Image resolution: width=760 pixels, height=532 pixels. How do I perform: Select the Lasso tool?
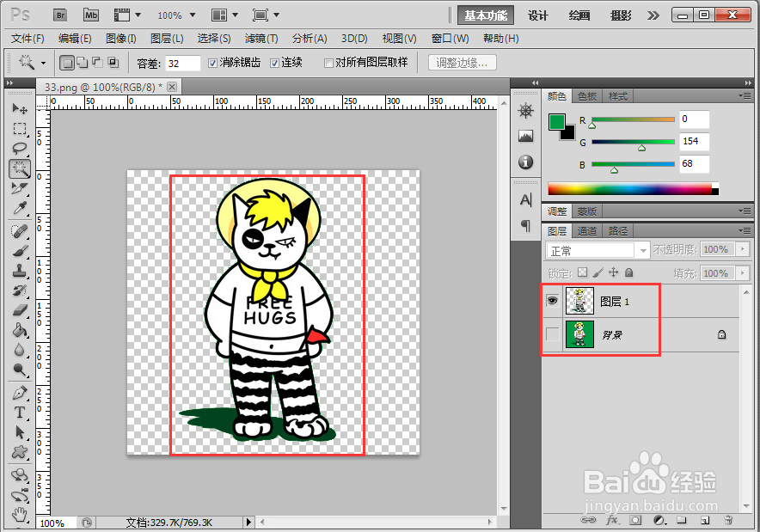pos(19,148)
